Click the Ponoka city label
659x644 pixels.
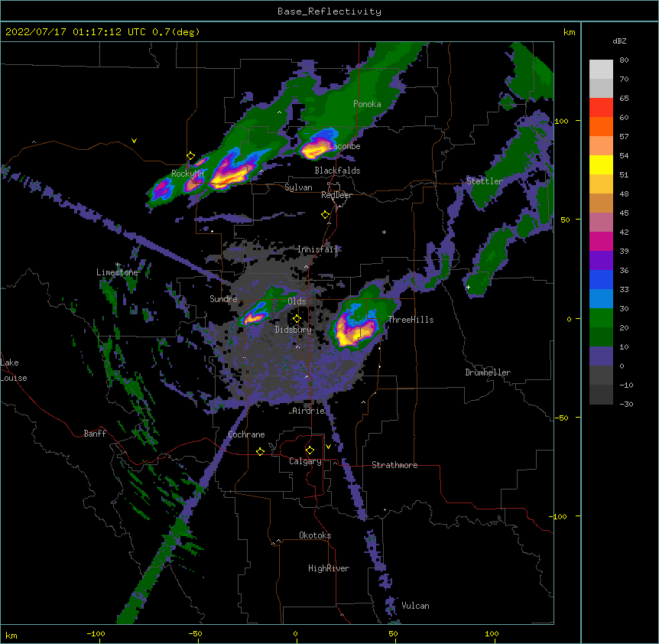pyautogui.click(x=367, y=104)
